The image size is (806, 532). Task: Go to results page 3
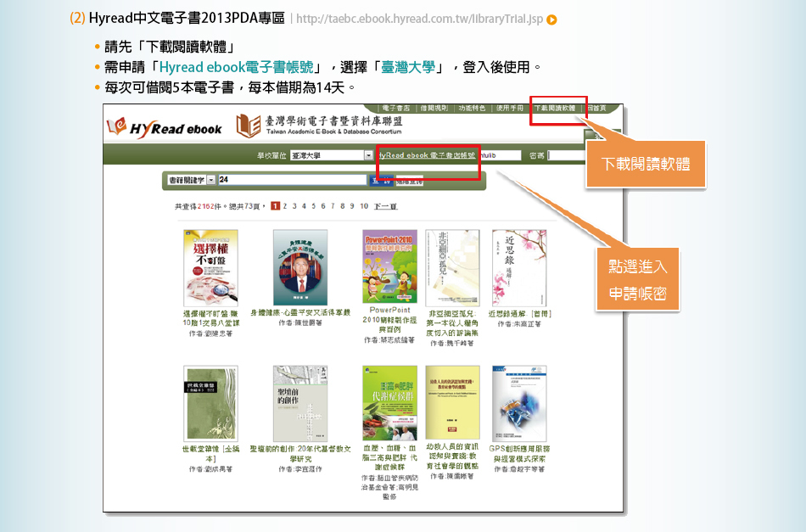click(294, 206)
